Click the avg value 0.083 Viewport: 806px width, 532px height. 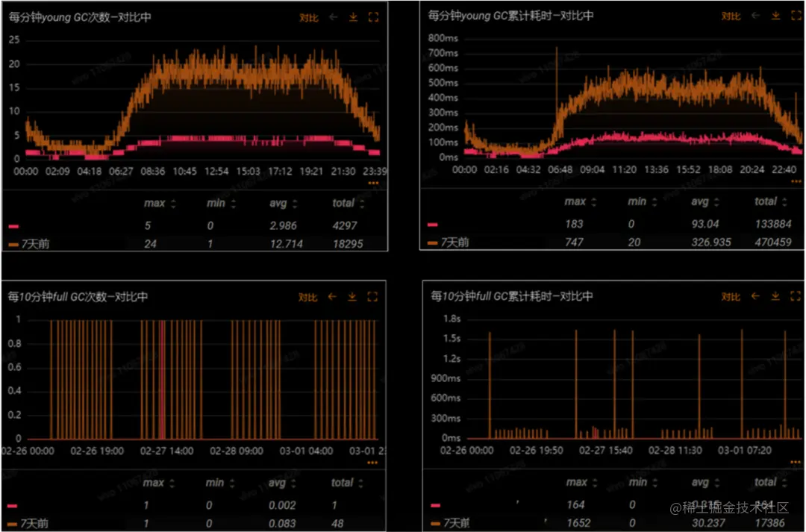coord(282,523)
